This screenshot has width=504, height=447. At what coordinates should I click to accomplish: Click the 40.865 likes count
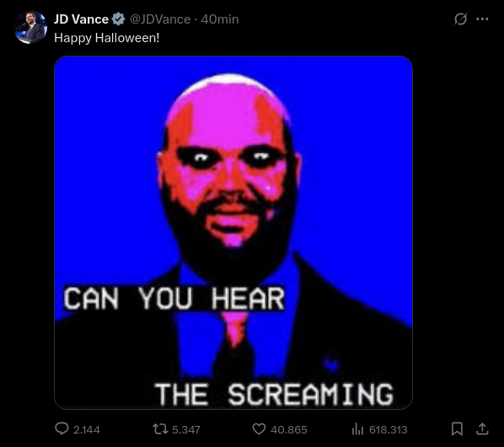point(289,429)
